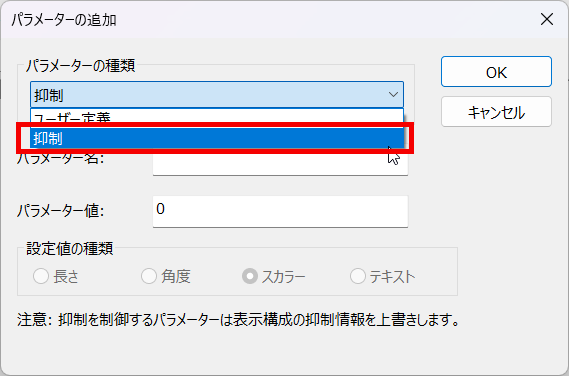Click the キャンセル button
This screenshot has width=569, height=376.
(x=496, y=112)
